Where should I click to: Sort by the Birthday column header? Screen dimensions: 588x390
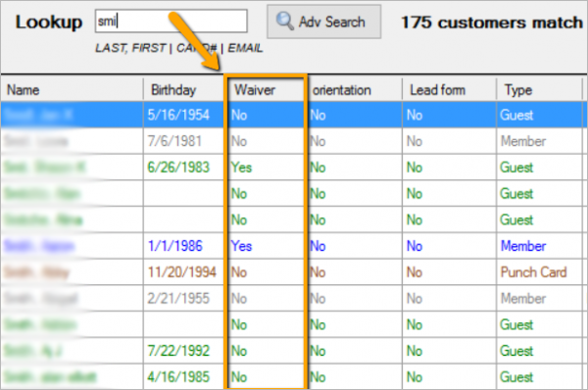173,90
